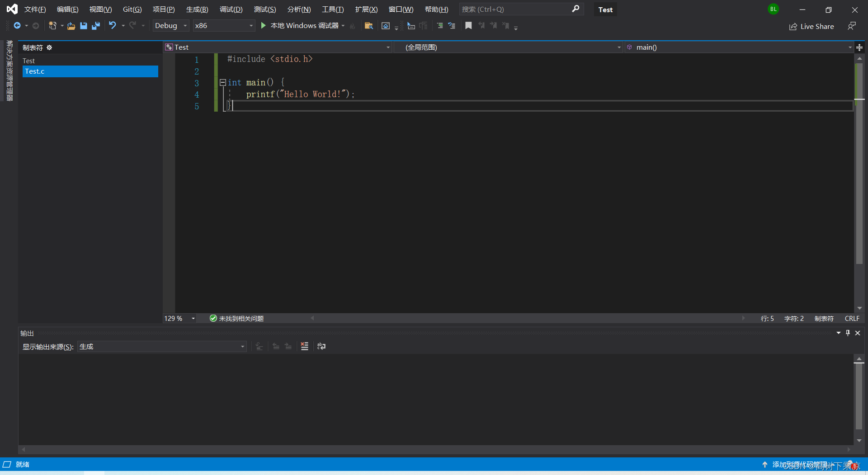Toggle word wrap in the Output window
868x475 pixels.
pos(321,346)
